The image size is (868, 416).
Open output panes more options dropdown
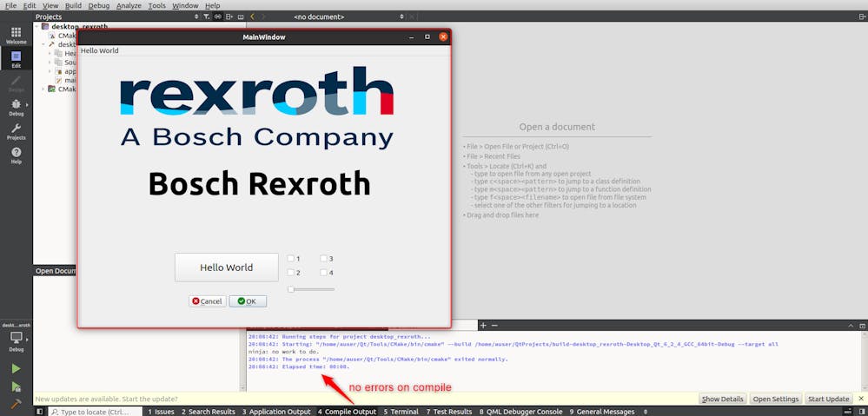(646, 412)
